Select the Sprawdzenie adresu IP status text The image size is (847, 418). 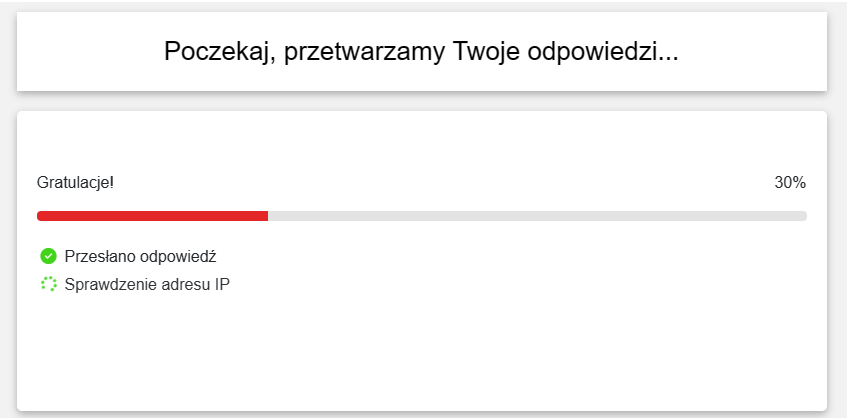click(x=147, y=285)
